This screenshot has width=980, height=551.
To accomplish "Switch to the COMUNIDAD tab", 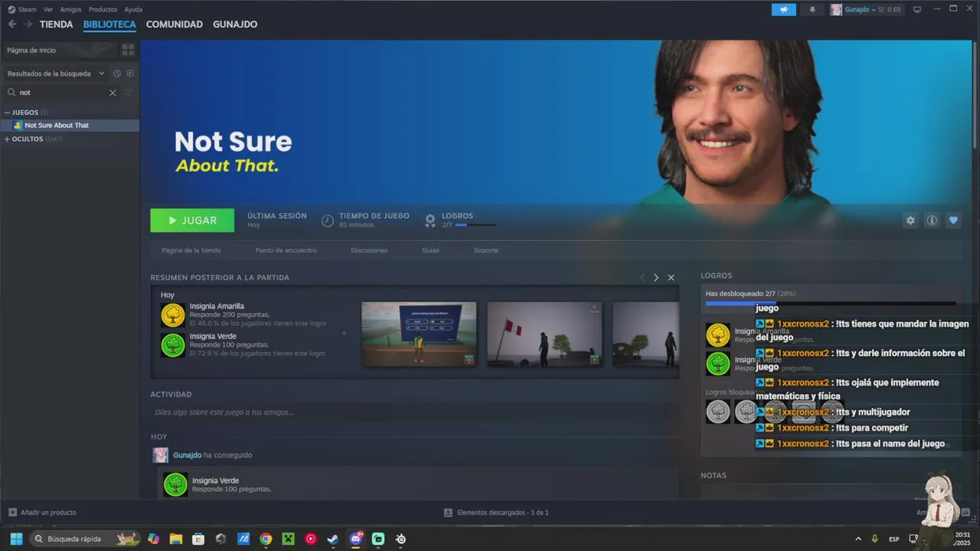I will tap(174, 24).
